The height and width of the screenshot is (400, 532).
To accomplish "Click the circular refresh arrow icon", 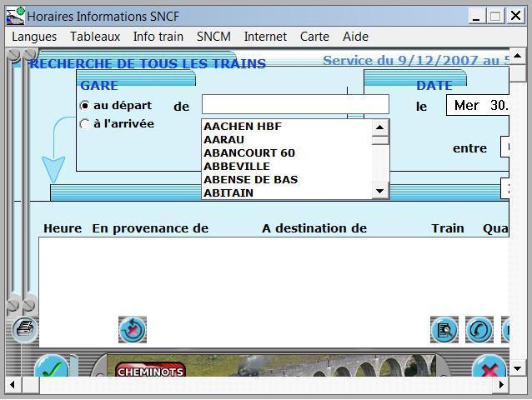I will pos(479,330).
